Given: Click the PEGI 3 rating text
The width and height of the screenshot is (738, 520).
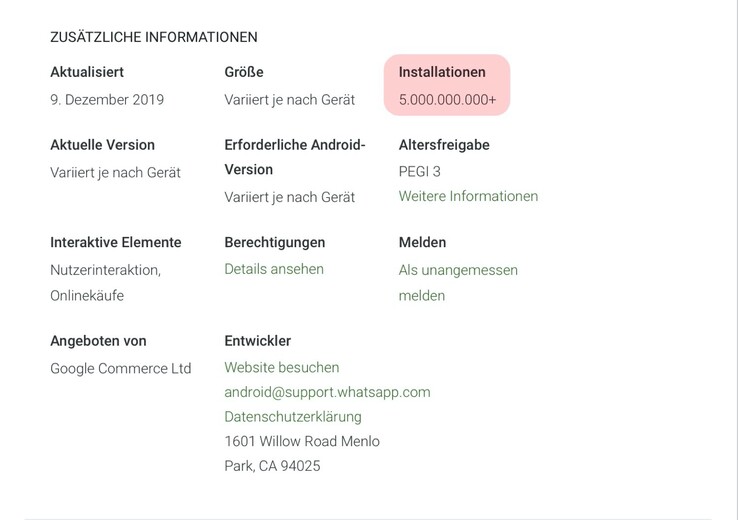Looking at the screenshot, I should pos(419,171).
